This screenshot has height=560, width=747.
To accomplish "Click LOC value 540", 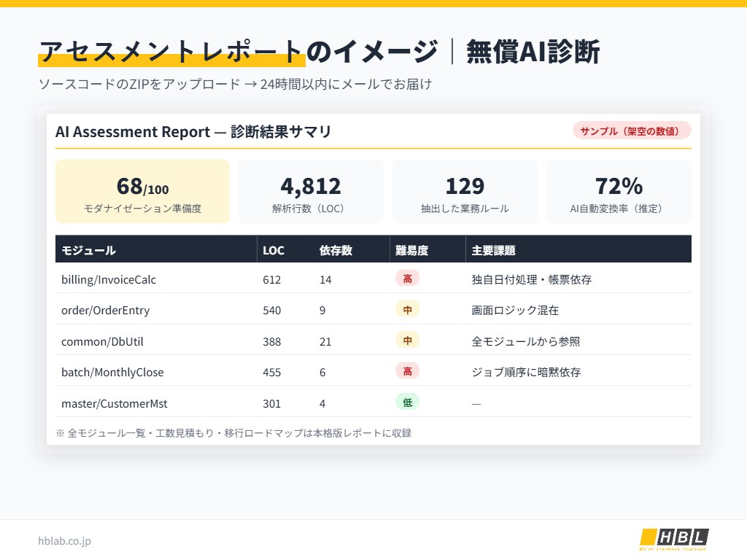I will click(x=271, y=311).
